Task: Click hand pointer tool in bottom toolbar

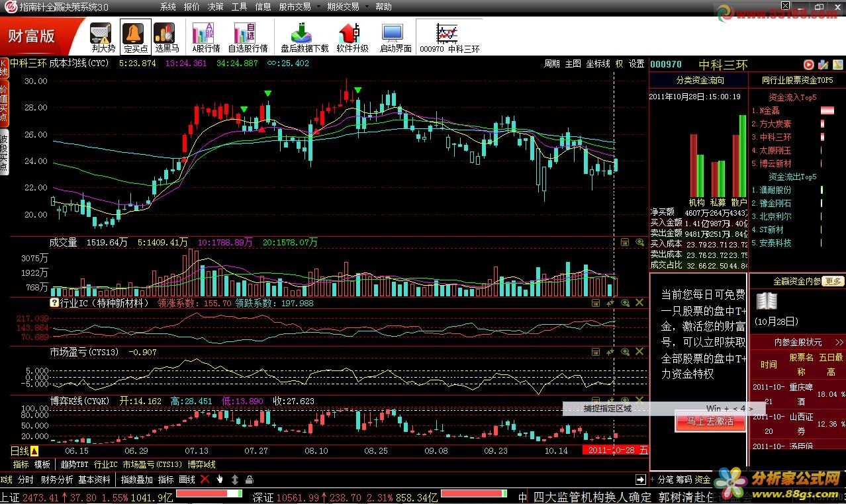Action: [220, 479]
